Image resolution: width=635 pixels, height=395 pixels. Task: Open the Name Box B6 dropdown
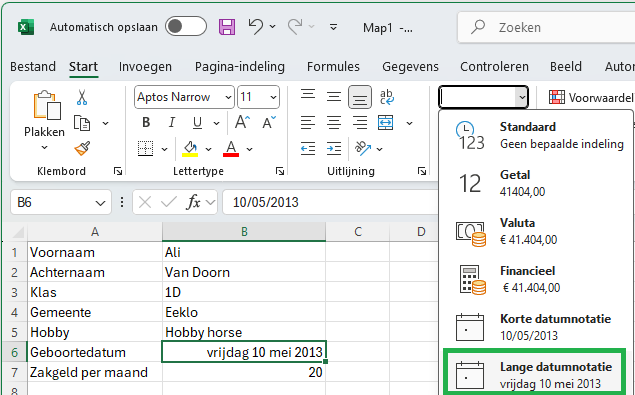pos(100,203)
